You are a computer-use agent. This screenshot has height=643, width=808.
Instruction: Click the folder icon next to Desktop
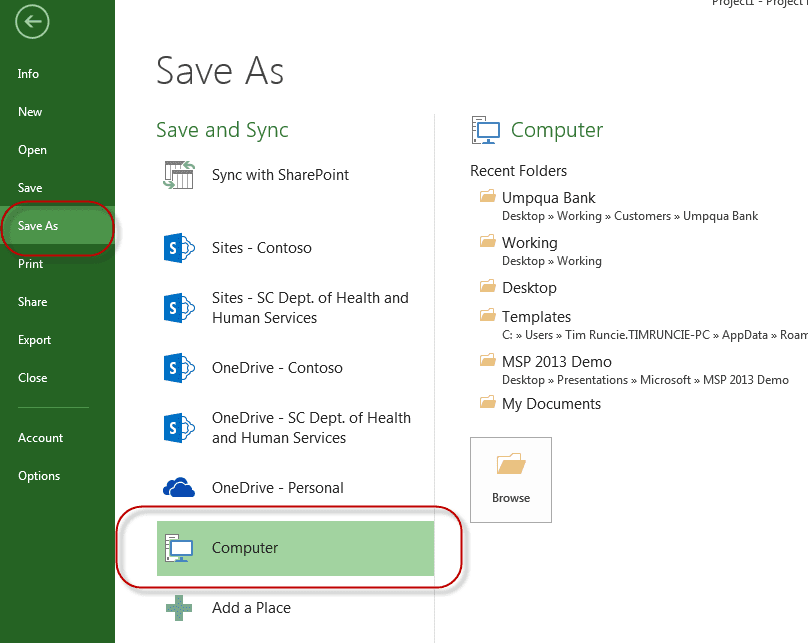[487, 285]
